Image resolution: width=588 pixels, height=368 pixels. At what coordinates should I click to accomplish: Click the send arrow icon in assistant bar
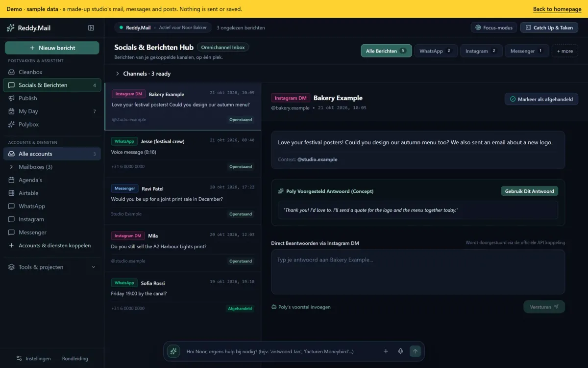click(x=416, y=351)
